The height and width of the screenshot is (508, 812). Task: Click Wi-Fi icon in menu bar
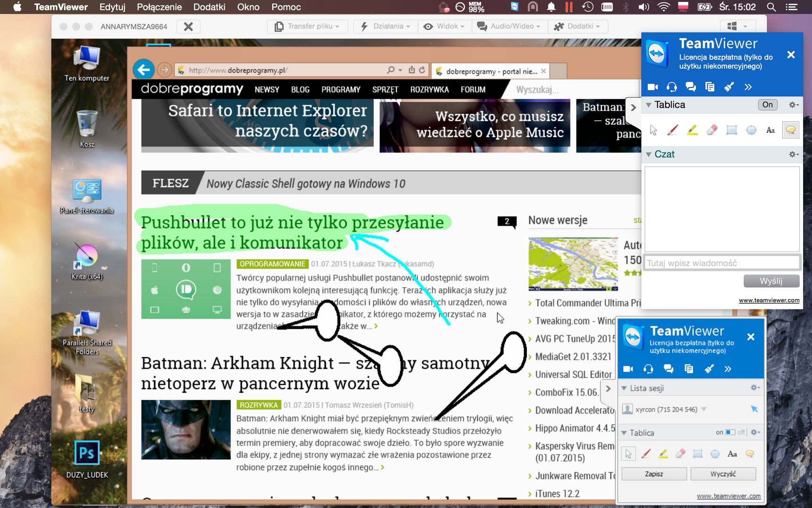[664, 7]
